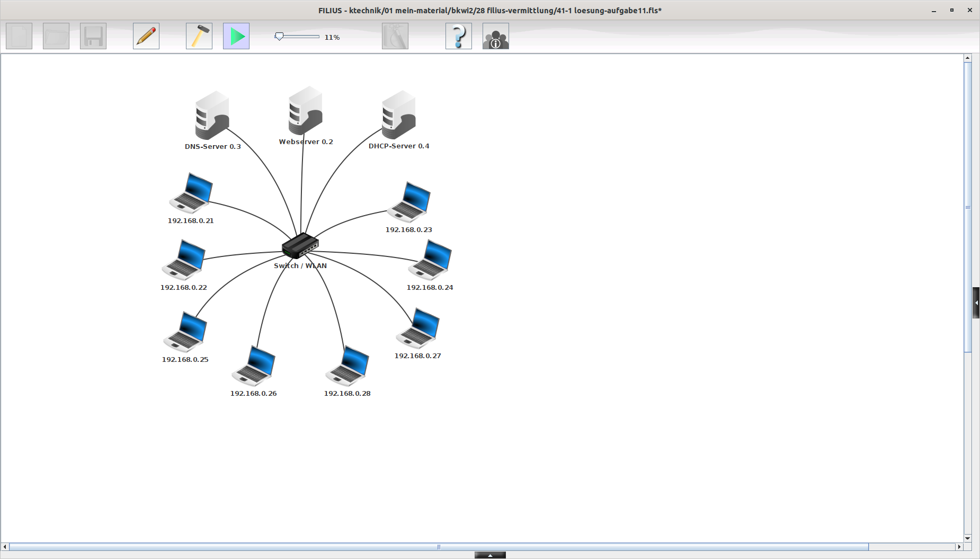The image size is (980, 559).
Task: Click the vertical scrollbar down arrow
Action: [x=968, y=538]
